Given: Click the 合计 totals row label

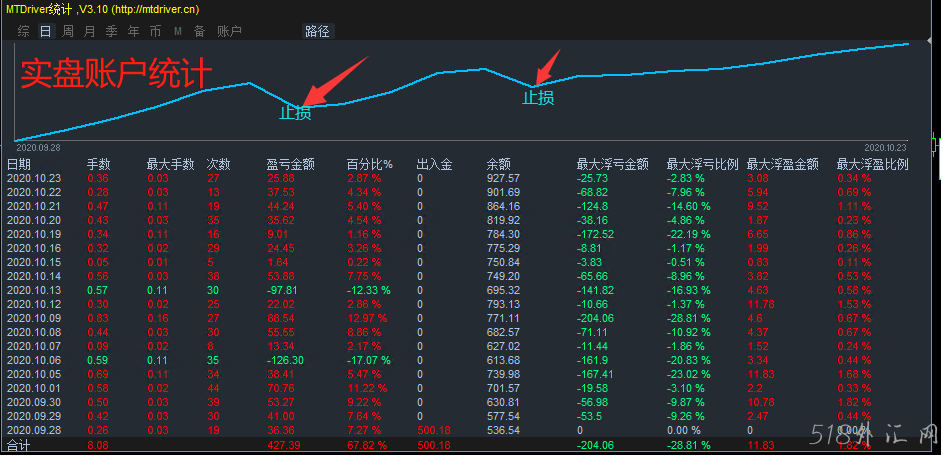Looking at the screenshot, I should click(x=18, y=446).
